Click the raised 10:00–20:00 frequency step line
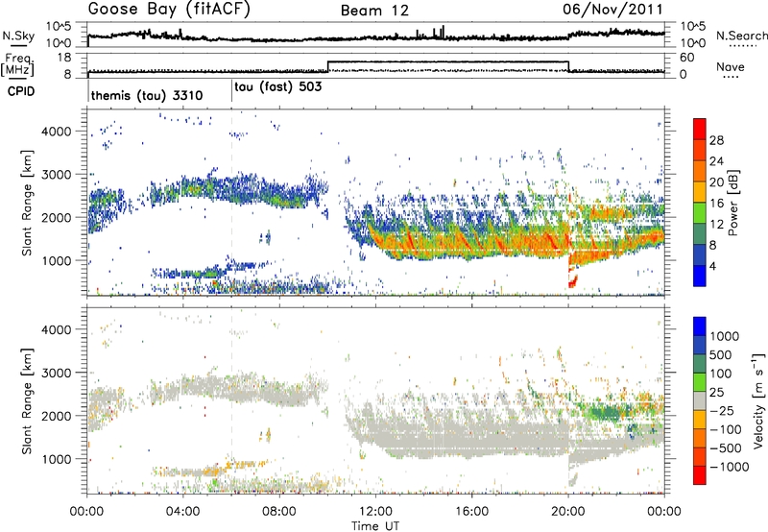The height and width of the screenshot is (532, 768). pos(448,61)
